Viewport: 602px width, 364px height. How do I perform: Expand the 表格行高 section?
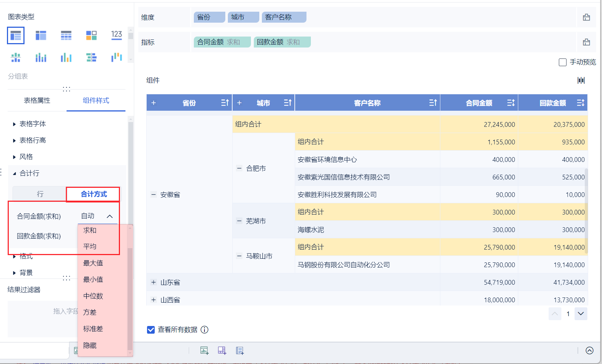(x=14, y=141)
